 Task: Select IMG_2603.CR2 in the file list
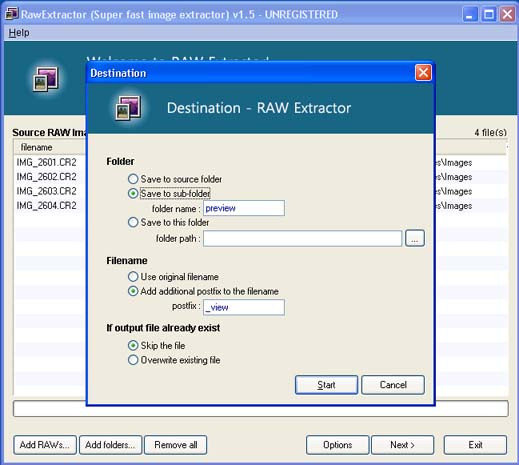[47, 191]
